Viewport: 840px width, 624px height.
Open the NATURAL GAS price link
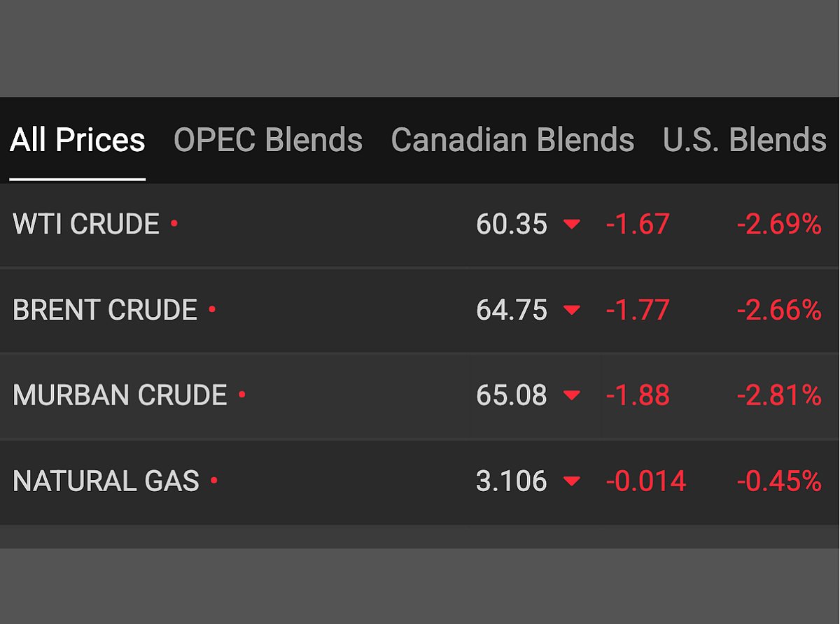[106, 481]
